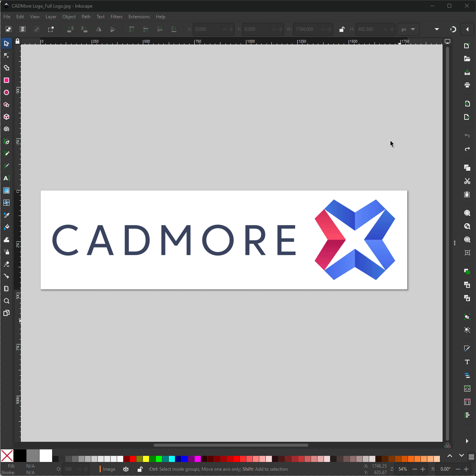Open the Extensions menu
The height and width of the screenshot is (476, 476).
click(139, 16)
